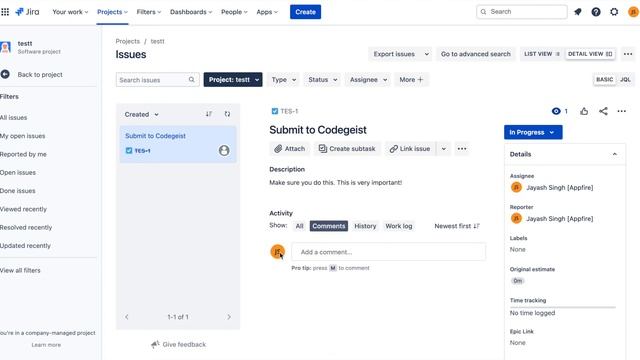The height and width of the screenshot is (360, 640).
Task: Change In Progress status dropdown
Action: 533,132
